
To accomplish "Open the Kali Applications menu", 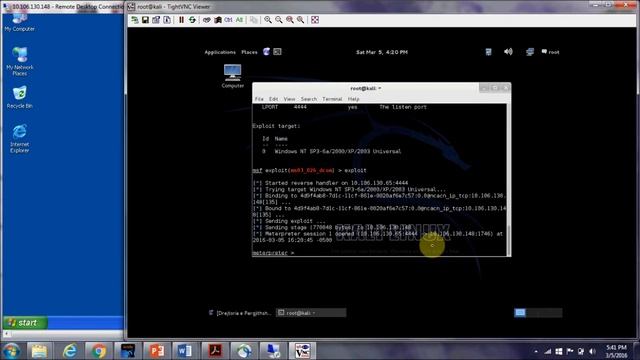I will click(220, 52).
